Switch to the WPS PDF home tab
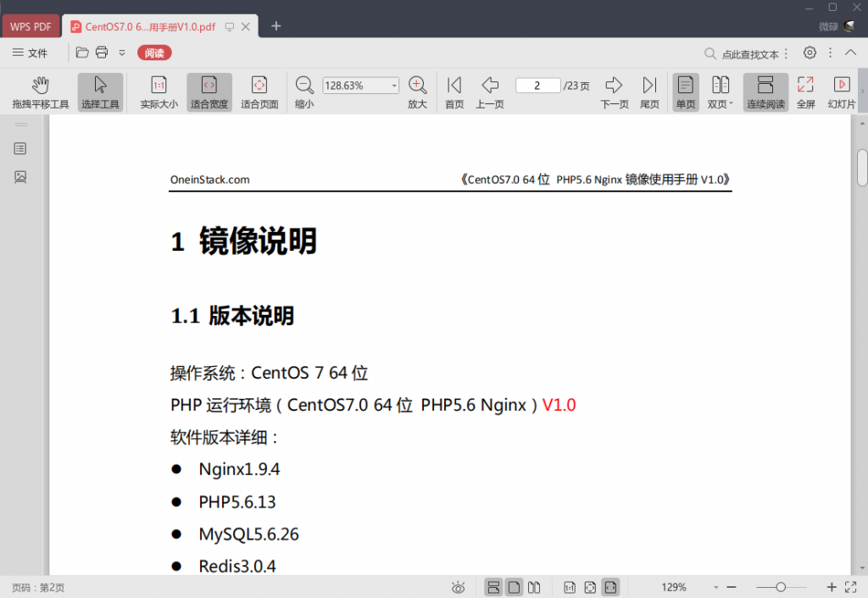The image size is (868, 598). [x=31, y=26]
